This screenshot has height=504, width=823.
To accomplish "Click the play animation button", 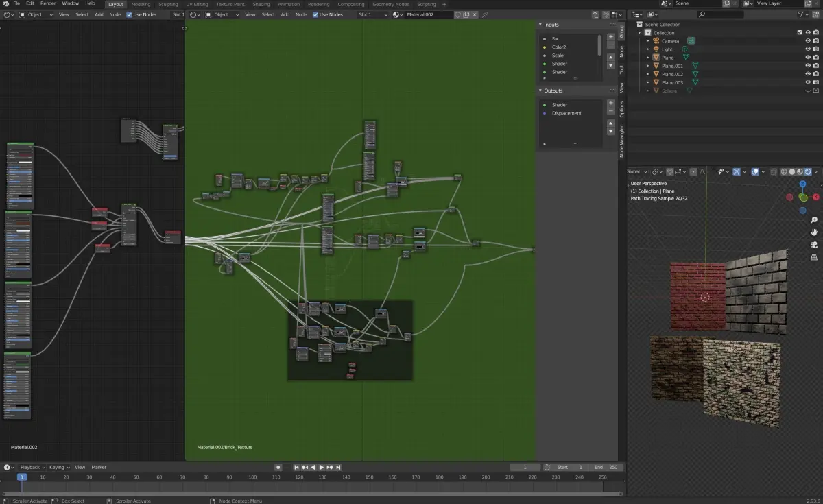I will pos(322,467).
